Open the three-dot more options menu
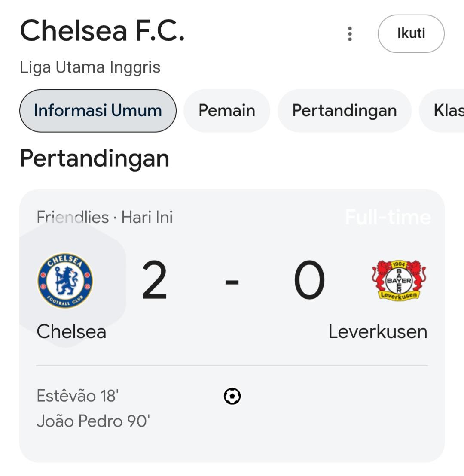 tap(350, 34)
